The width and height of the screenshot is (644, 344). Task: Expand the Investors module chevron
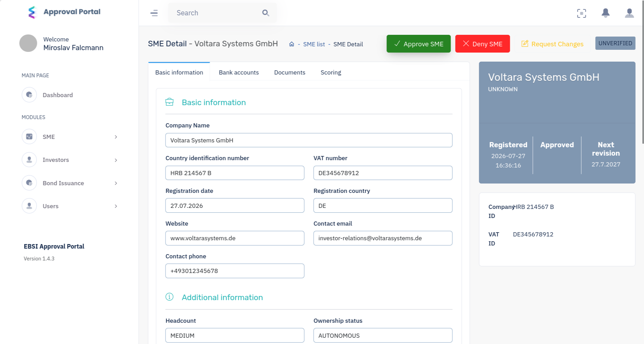pyautogui.click(x=116, y=160)
